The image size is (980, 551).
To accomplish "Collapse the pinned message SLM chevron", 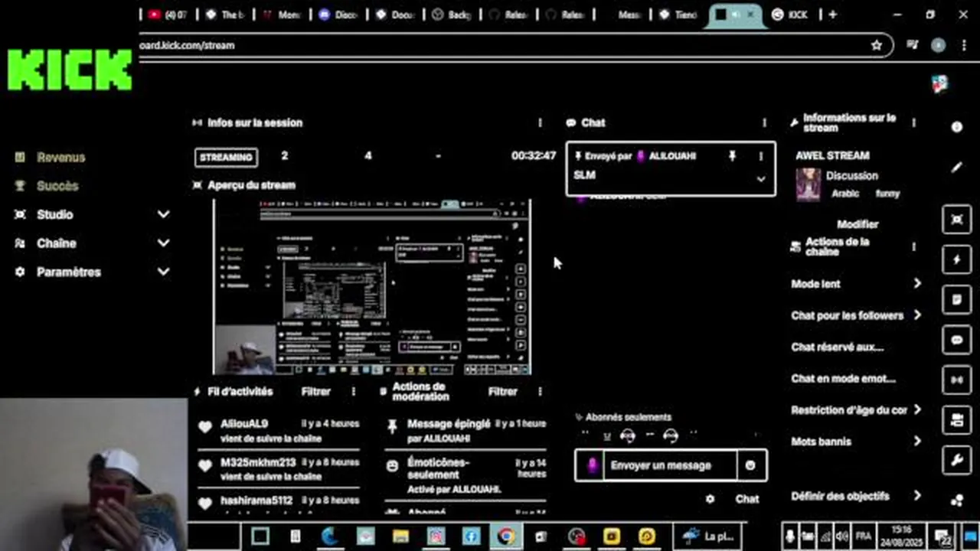I will click(x=760, y=179).
